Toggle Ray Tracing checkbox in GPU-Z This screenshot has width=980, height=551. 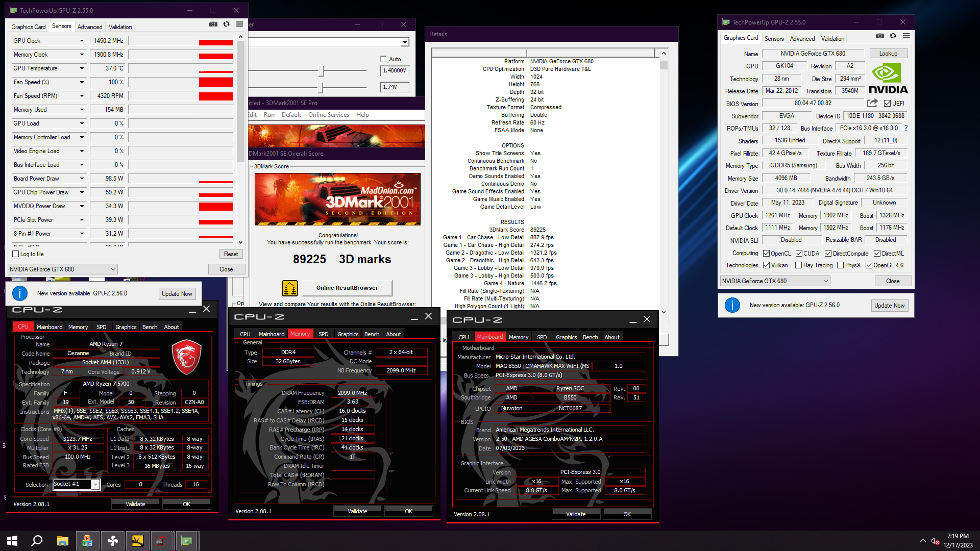(x=798, y=265)
